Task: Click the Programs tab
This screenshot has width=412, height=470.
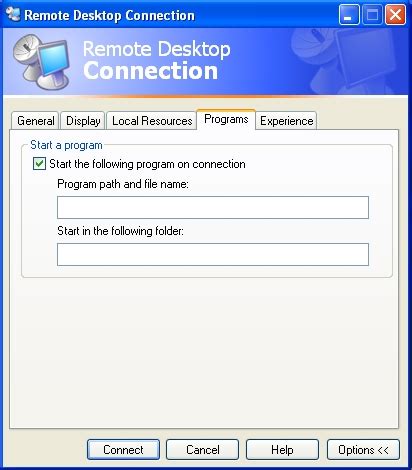Action: pos(226,119)
